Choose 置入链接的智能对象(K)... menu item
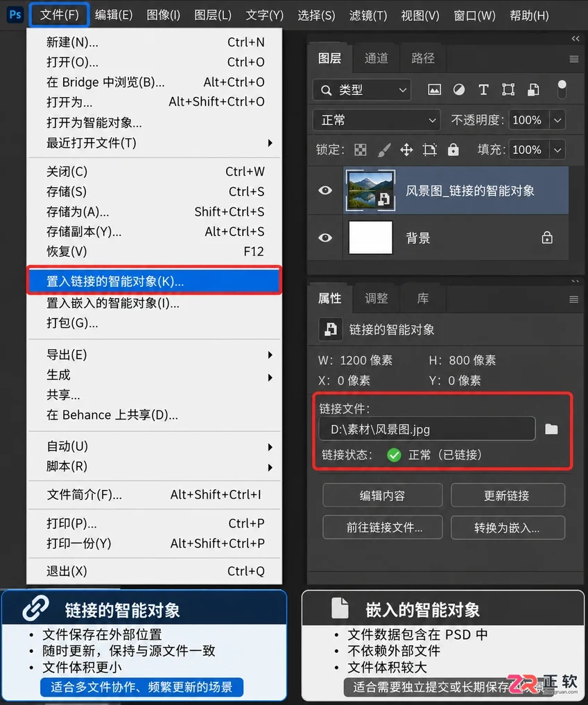The height and width of the screenshot is (705, 588). click(155, 281)
